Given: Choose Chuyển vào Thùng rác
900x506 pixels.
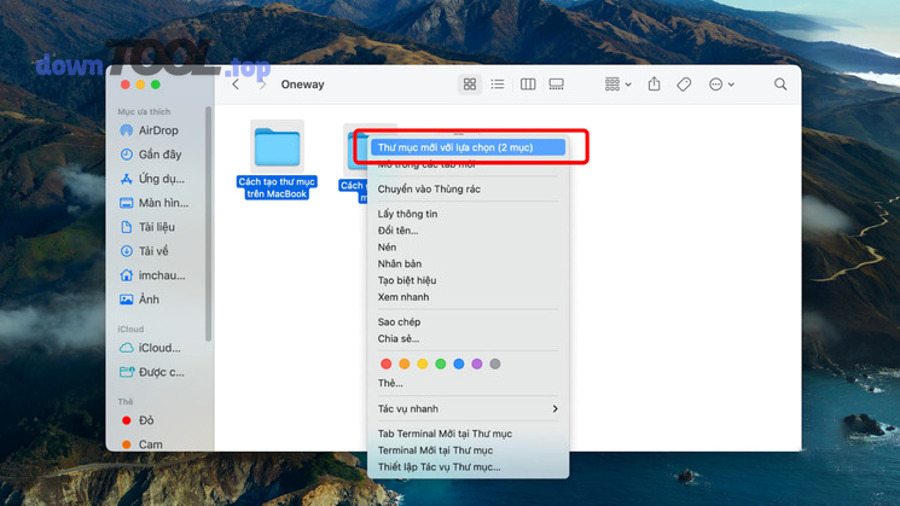Looking at the screenshot, I should tap(429, 189).
